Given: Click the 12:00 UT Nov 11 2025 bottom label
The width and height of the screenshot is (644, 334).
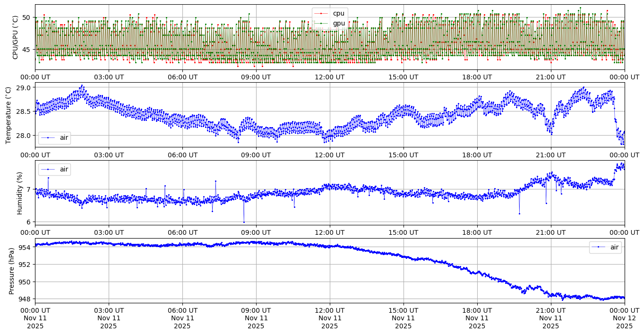Looking at the screenshot, I should click(x=329, y=318).
